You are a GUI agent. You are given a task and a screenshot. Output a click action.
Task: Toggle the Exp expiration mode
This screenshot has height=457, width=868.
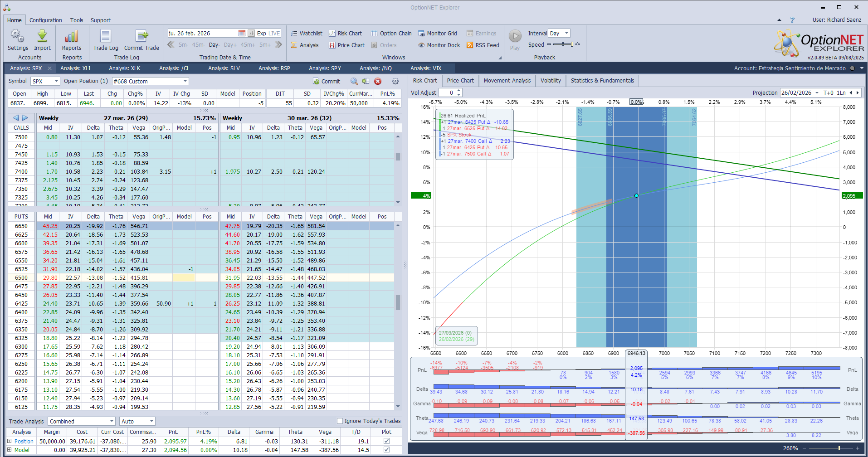(261, 33)
